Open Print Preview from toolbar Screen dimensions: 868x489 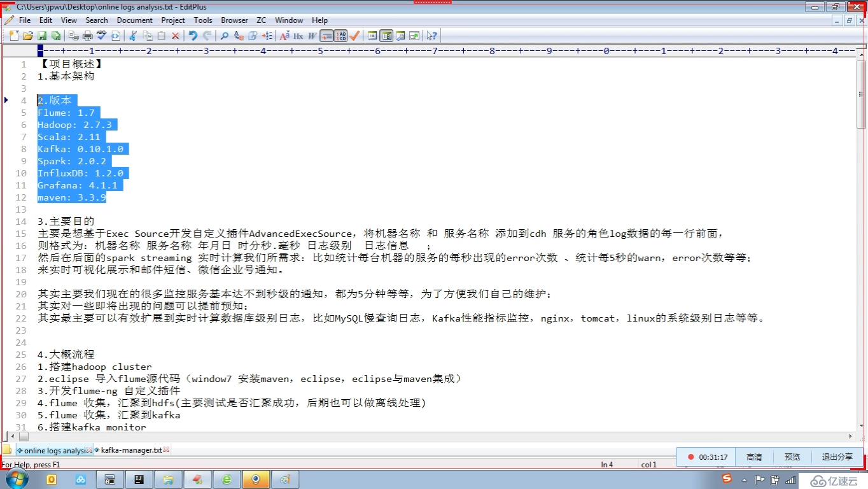[74, 36]
